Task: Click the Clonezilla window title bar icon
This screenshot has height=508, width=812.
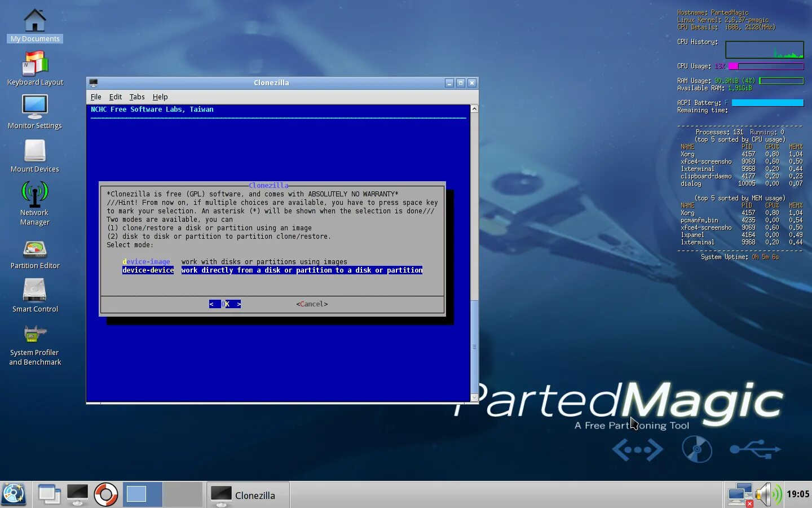Action: coord(94,82)
